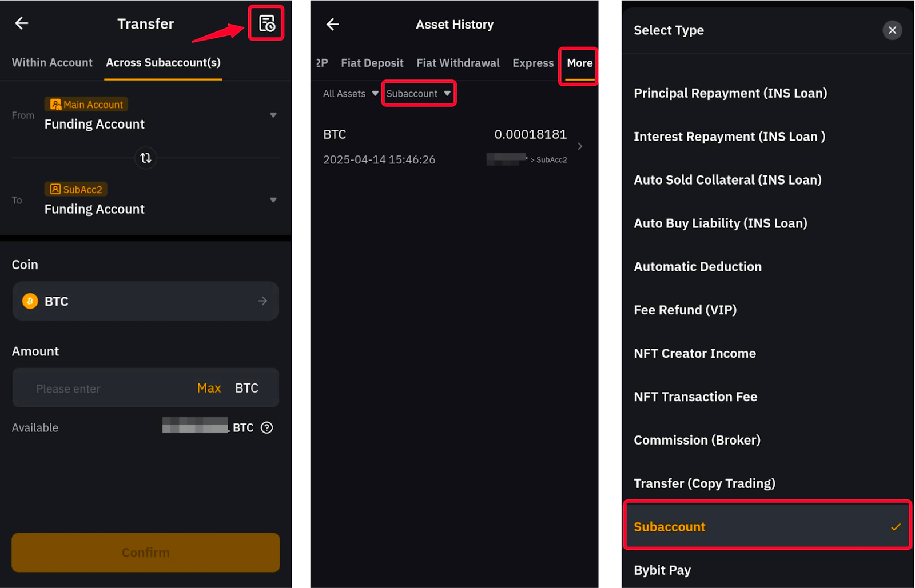Open transfer history icon in Transfer header
The image size is (915, 588).
click(x=266, y=23)
